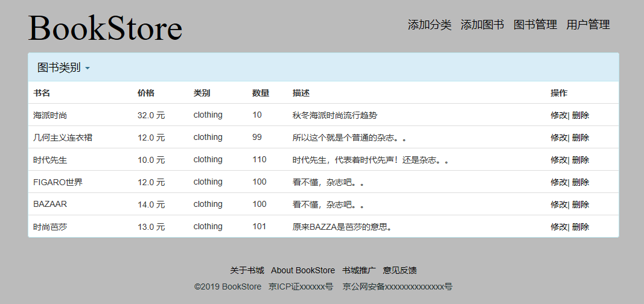
Task: Click the ©2019 BookStore copyright text
Action: click(228, 287)
